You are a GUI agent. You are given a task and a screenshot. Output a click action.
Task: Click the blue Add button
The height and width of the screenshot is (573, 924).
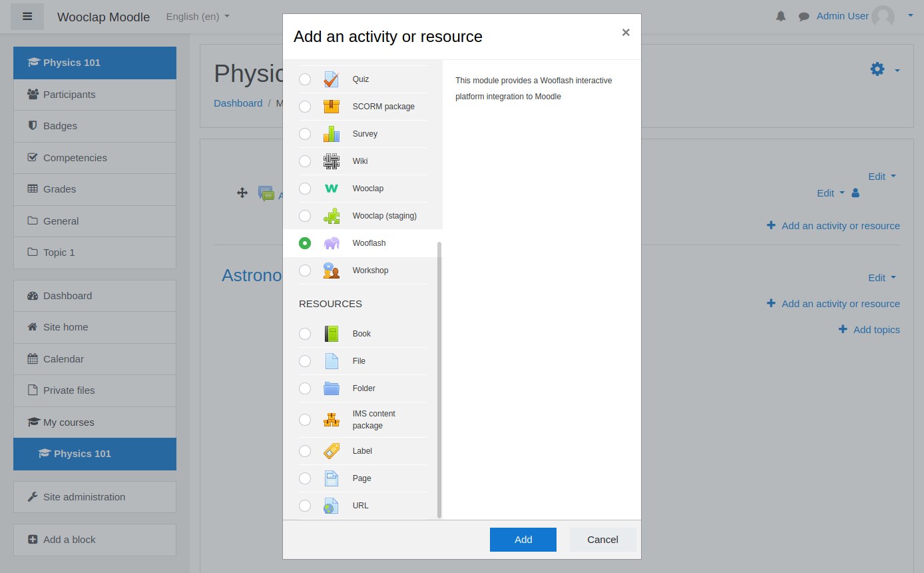click(x=523, y=540)
